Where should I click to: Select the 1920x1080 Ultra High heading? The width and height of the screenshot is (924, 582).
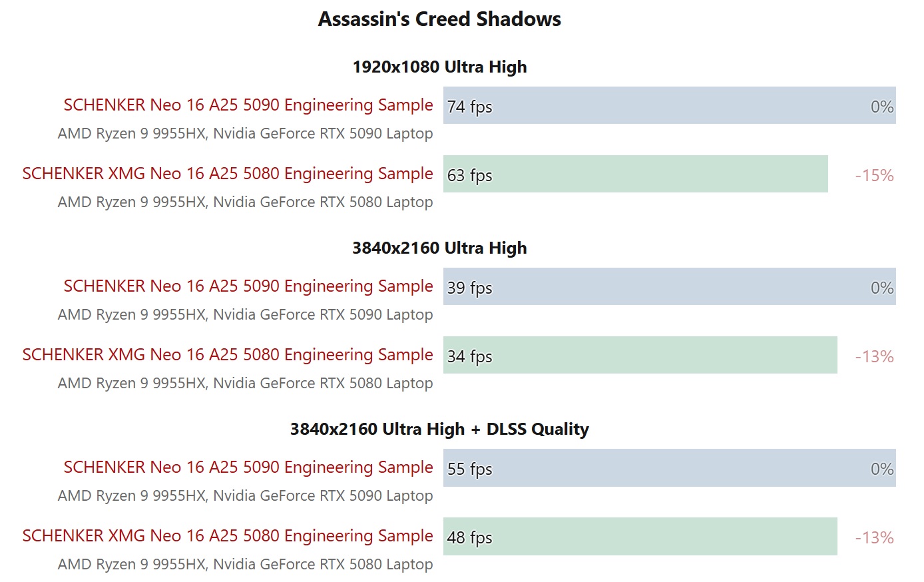[439, 67]
